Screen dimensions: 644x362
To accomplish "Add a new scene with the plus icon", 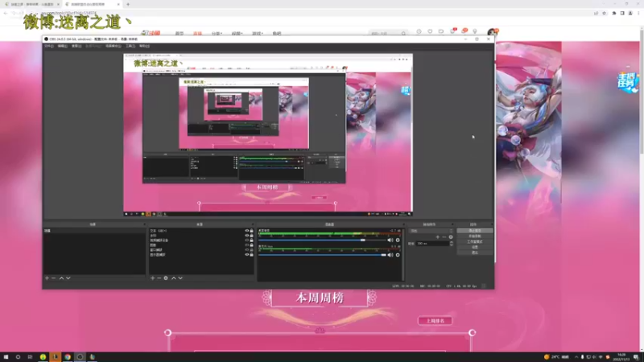I will point(47,278).
